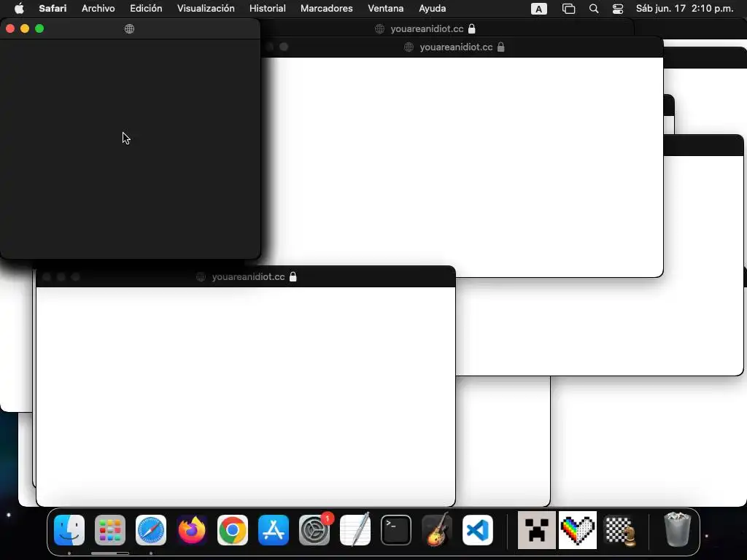The width and height of the screenshot is (747, 560).
Task: Click youareanidiot.cc title of bottom window
Action: 248,276
